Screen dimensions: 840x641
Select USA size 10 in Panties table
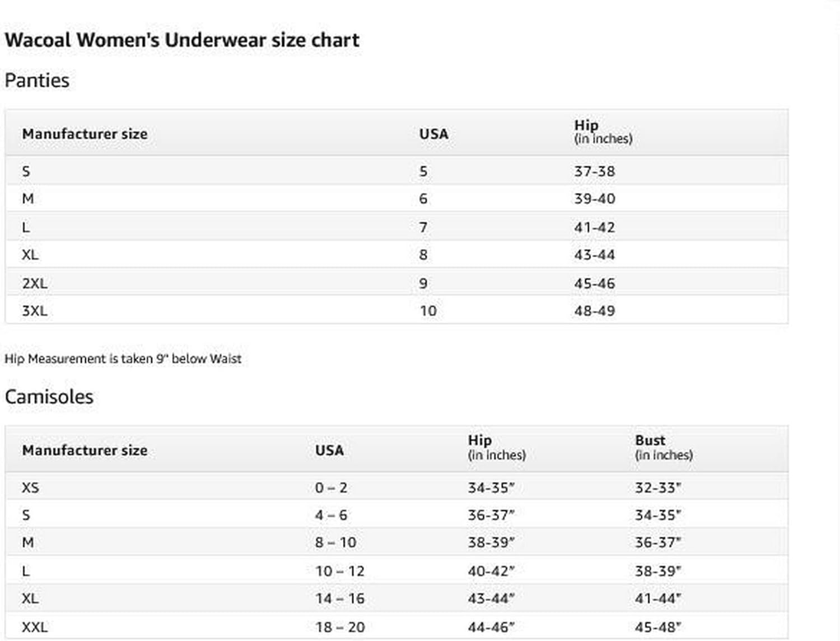[x=428, y=311]
